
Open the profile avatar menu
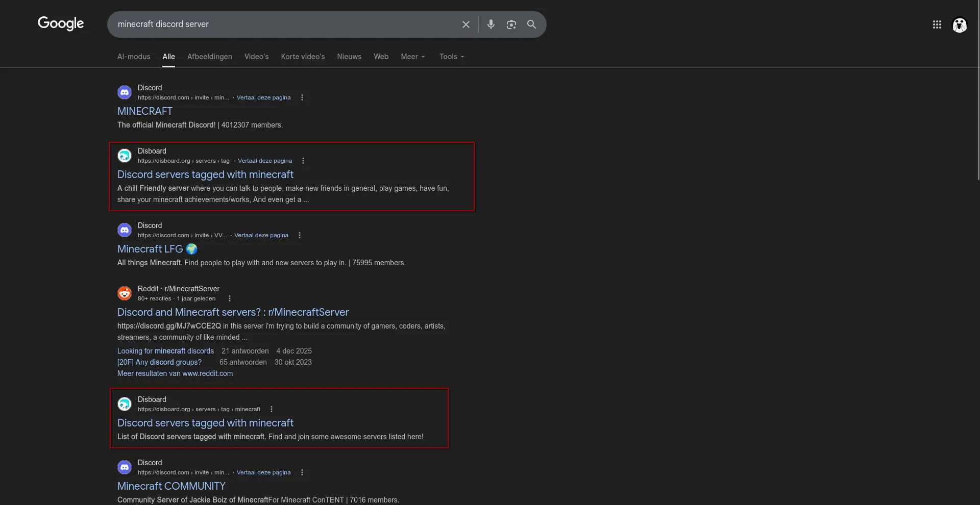tap(960, 25)
